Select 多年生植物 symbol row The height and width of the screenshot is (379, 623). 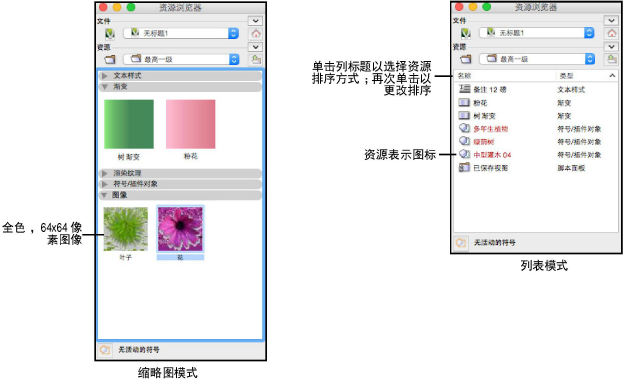536,129
